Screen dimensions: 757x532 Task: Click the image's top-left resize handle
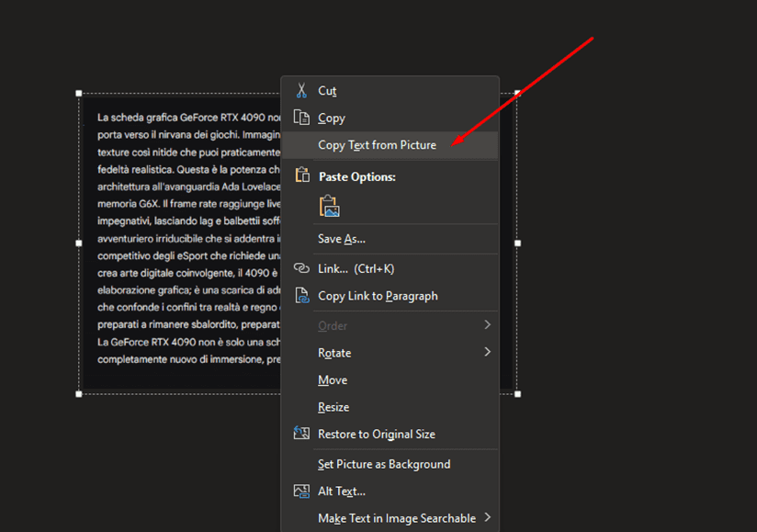click(x=79, y=93)
